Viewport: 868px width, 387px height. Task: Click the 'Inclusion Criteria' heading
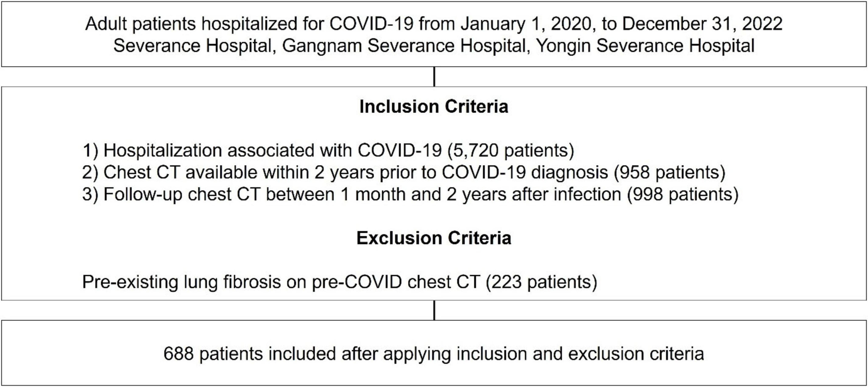tap(434, 107)
